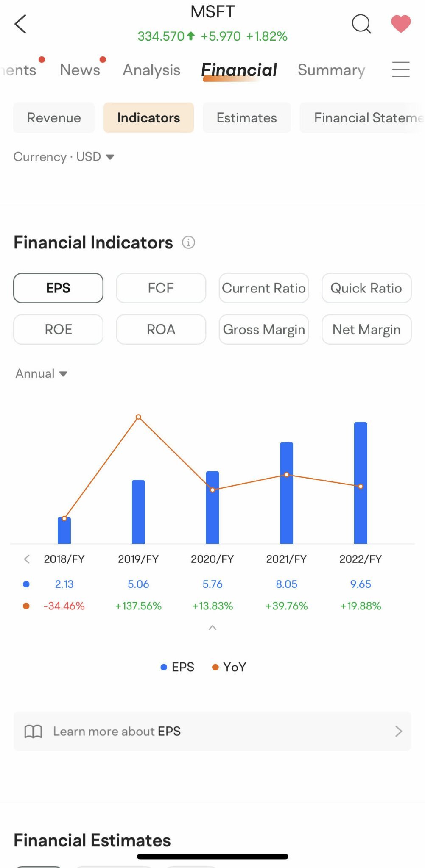Tap the back arrow icon
Viewport: 425px width, 868px height.
pos(20,24)
